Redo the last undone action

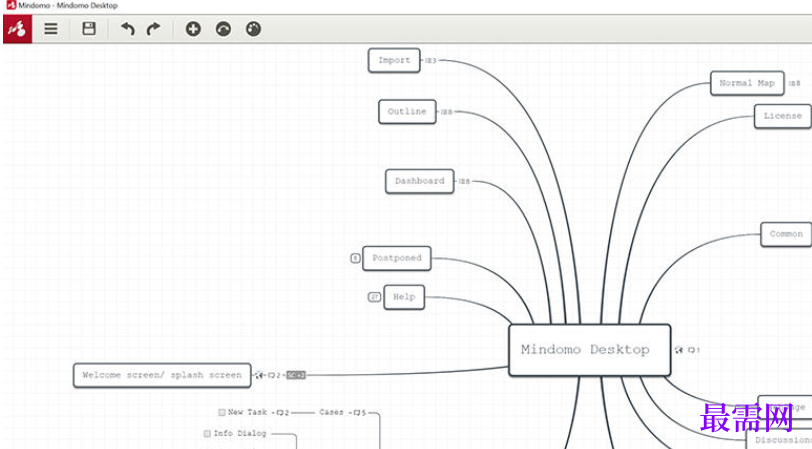153,28
